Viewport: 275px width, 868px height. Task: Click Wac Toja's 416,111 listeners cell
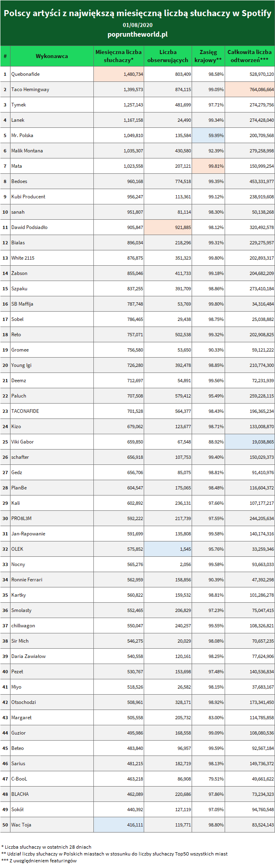(119, 825)
